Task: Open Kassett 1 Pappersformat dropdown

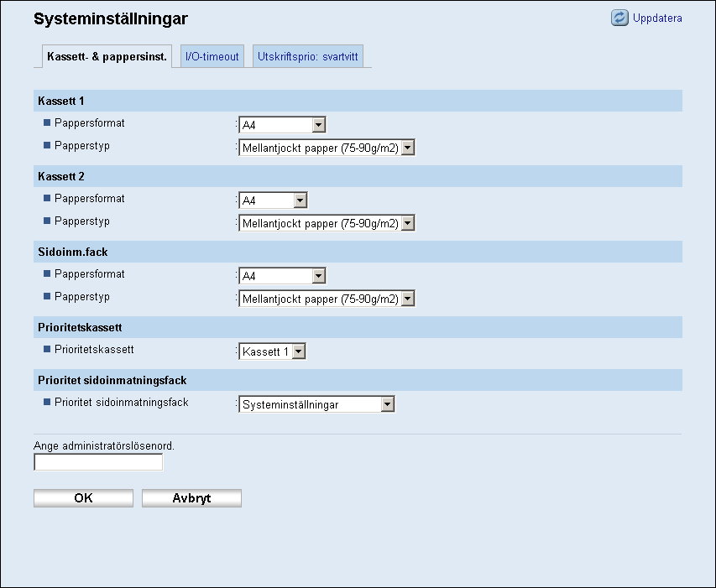Action: tap(282, 124)
